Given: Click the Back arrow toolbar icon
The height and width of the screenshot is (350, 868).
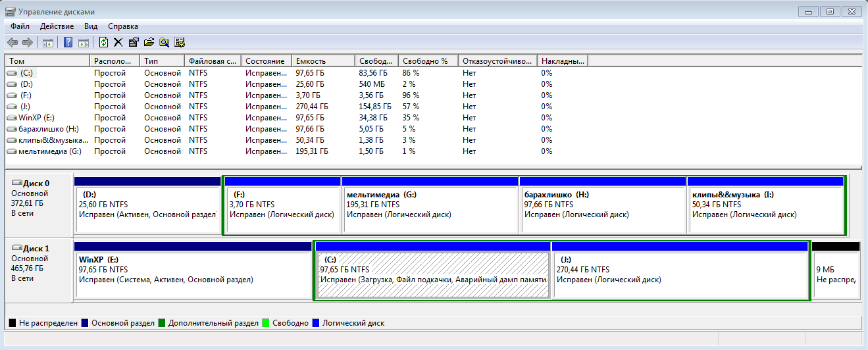Looking at the screenshot, I should coord(12,42).
